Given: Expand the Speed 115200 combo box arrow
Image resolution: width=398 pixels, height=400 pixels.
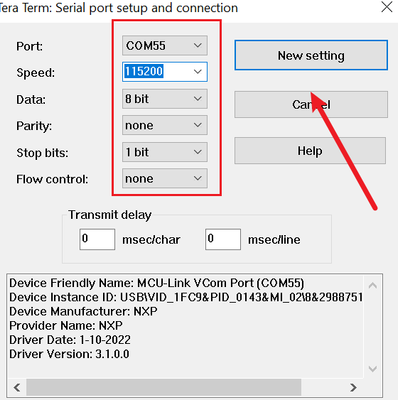Looking at the screenshot, I should coord(198,72).
